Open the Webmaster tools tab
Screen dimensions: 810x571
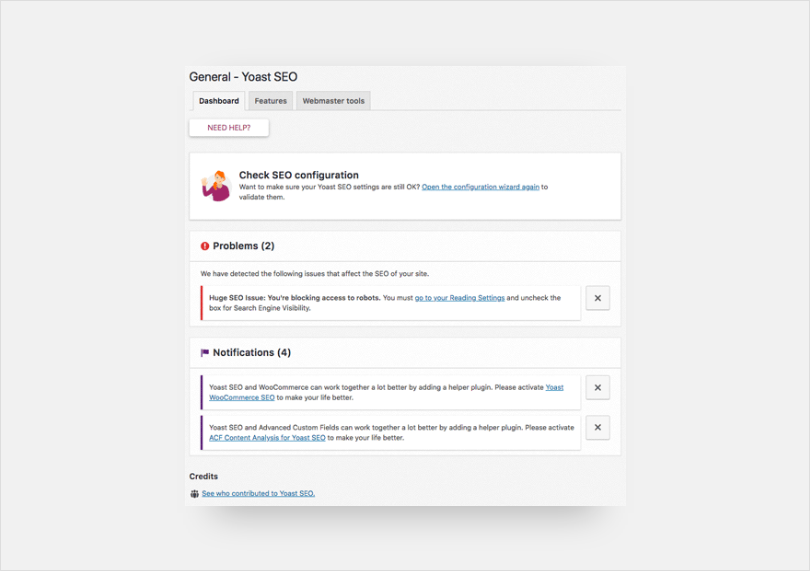click(x=334, y=101)
